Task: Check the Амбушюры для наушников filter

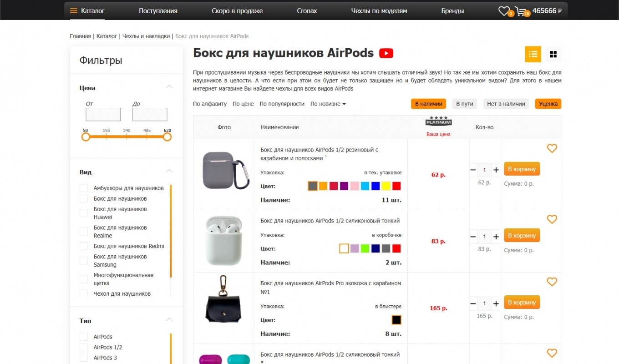Action: pos(84,188)
